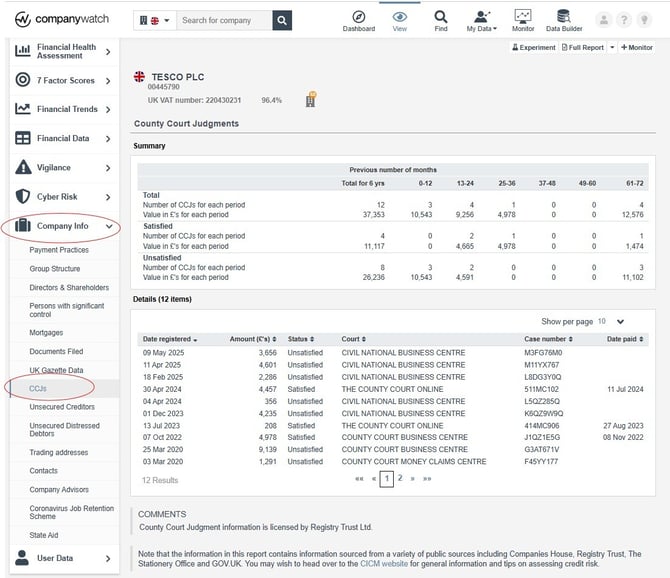The width and height of the screenshot is (670, 578).
Task: Open the Mortgages page
Action: click(x=46, y=333)
